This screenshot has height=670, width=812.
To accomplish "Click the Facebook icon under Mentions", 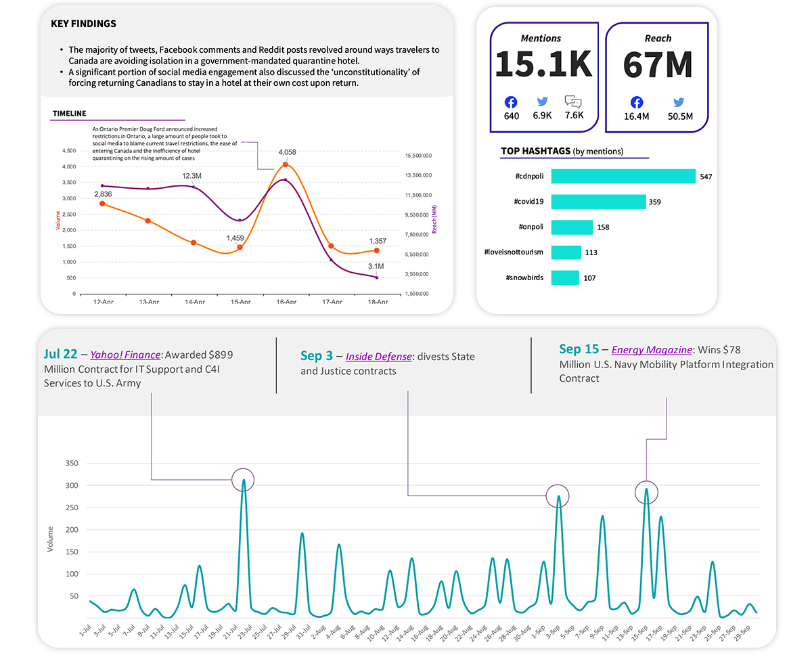I will [510, 102].
